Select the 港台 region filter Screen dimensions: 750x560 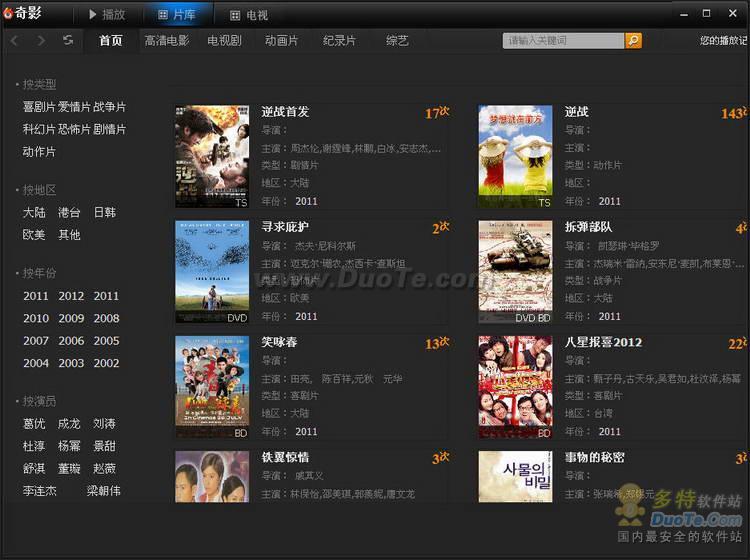pos(69,212)
